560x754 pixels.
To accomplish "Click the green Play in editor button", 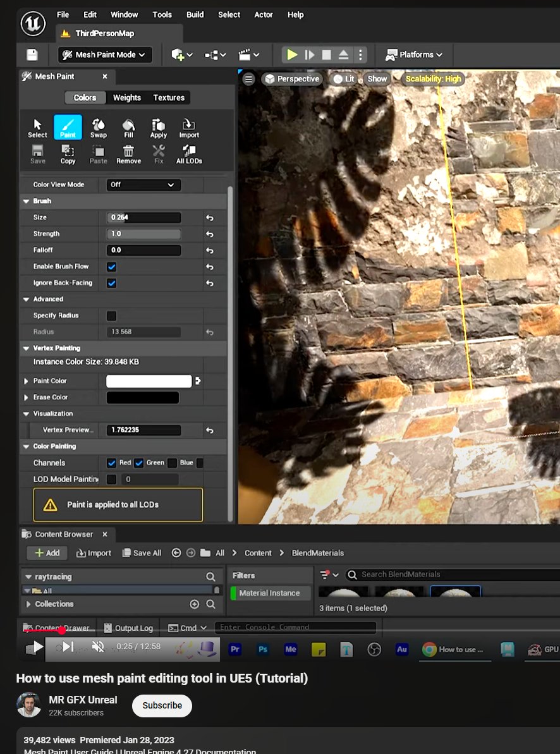I will (291, 54).
